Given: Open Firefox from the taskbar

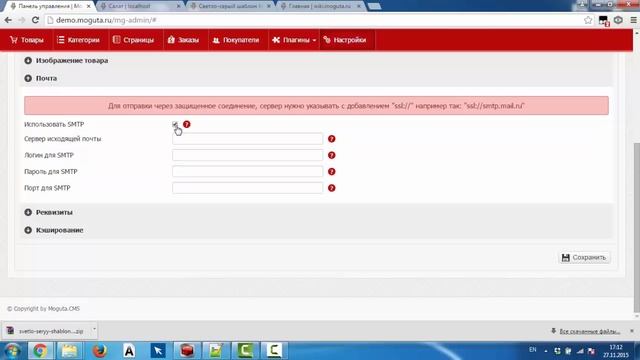Looking at the screenshot, I should [99, 351].
